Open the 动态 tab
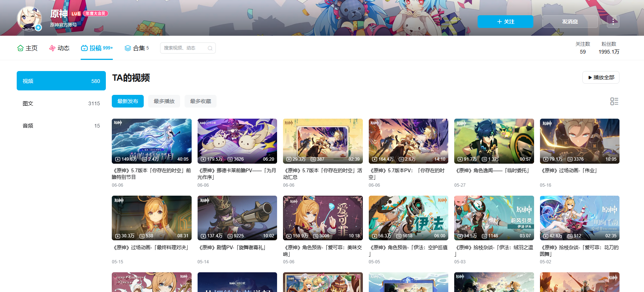 click(x=59, y=48)
